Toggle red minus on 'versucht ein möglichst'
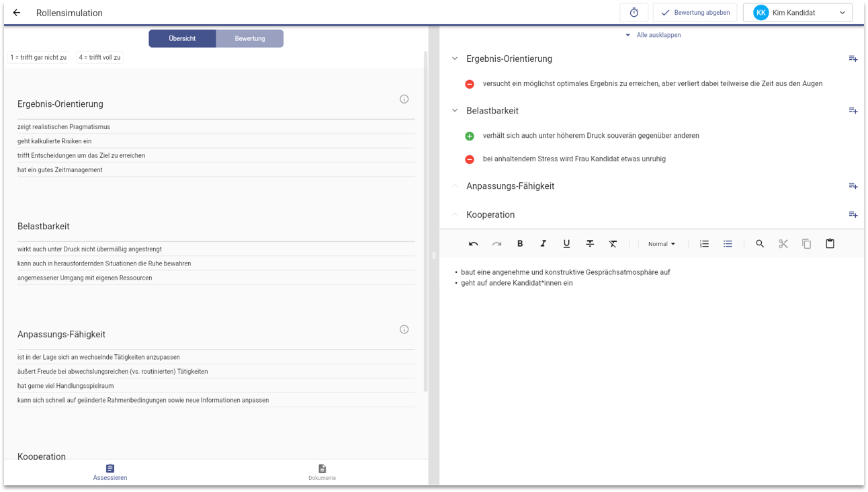This screenshot has height=492, width=868. coord(470,84)
